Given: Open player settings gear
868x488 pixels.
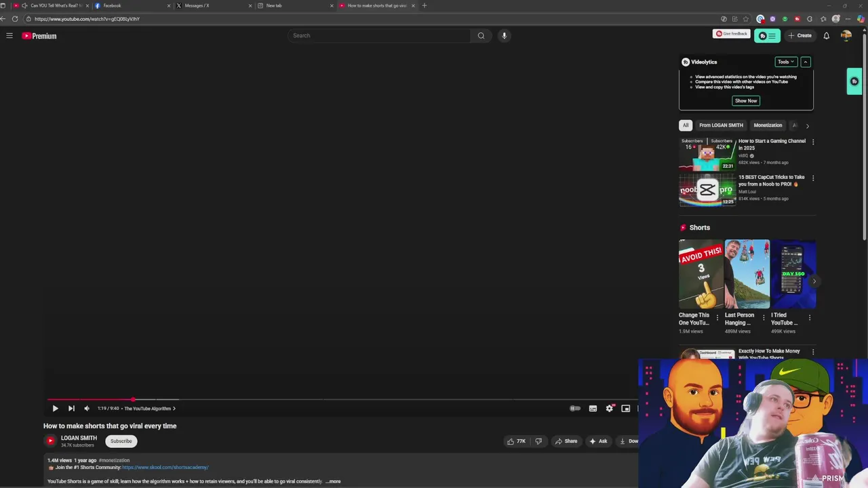Looking at the screenshot, I should click(609, 408).
